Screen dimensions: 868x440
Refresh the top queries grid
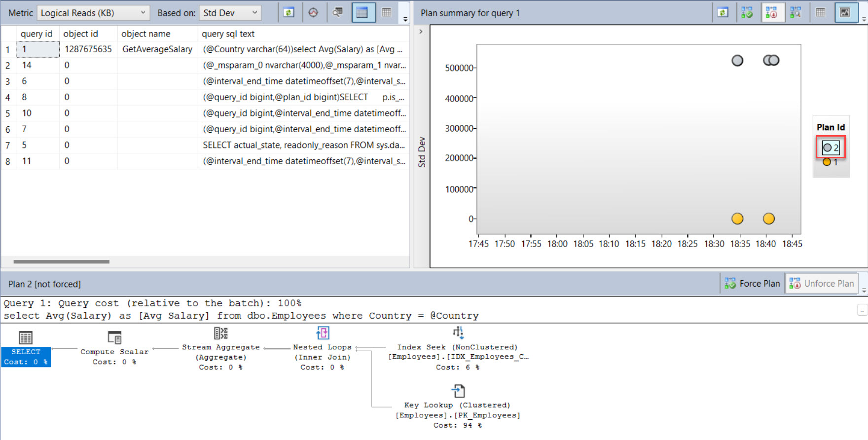(289, 13)
